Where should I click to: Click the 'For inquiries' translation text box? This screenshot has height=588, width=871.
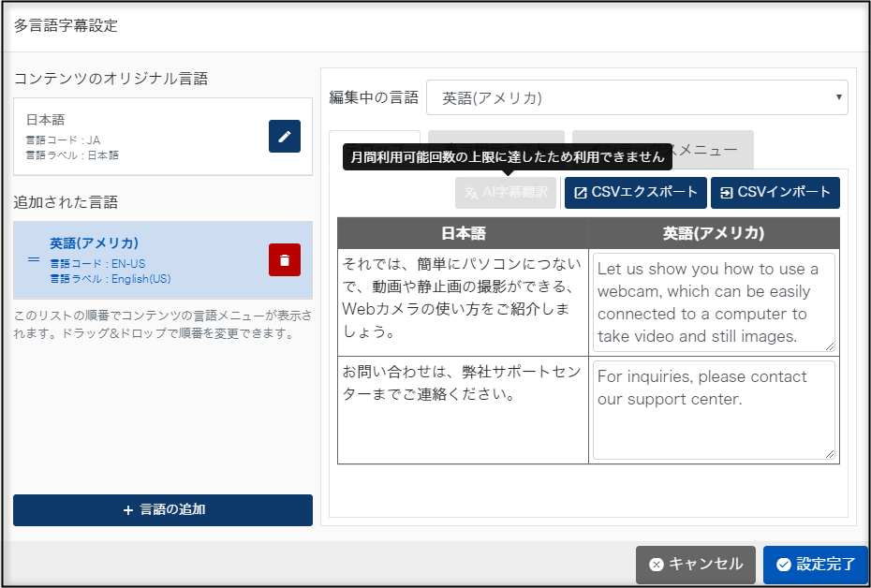coord(713,410)
